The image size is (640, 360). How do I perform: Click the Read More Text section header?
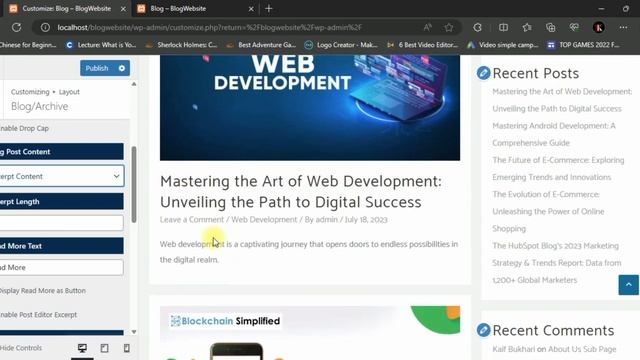(62, 246)
